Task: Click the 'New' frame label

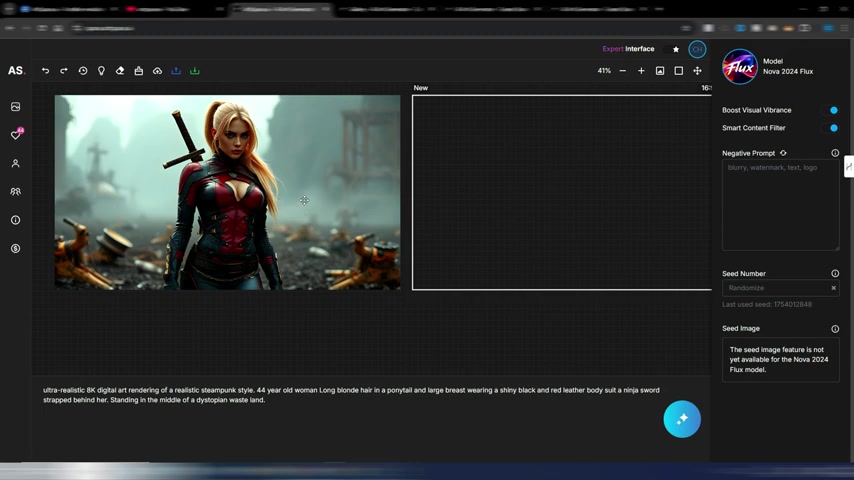Action: pos(420,88)
